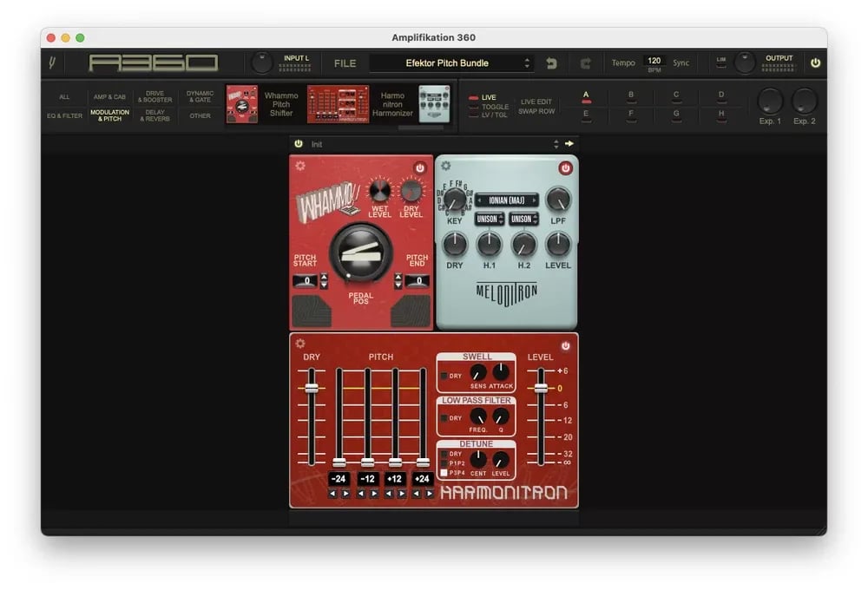The height and width of the screenshot is (590, 868).
Task: Click the Meloditron DRY knob
Action: [x=455, y=244]
